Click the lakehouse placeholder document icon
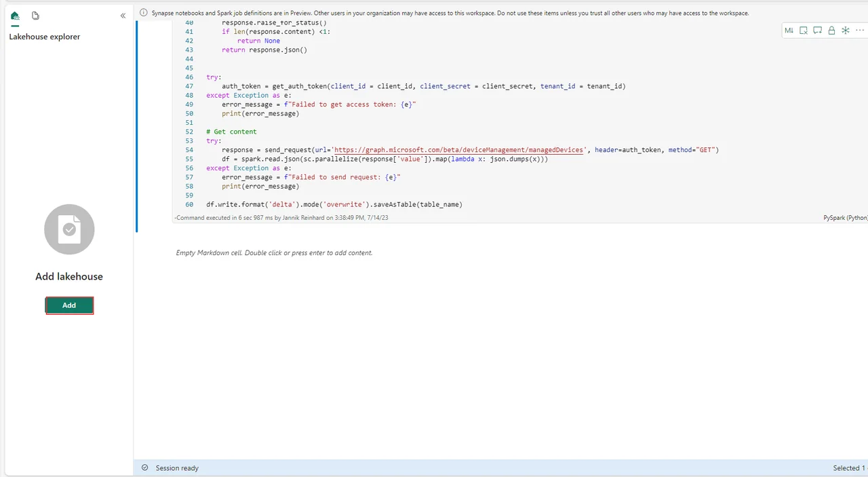The image size is (868, 477). coord(69,229)
